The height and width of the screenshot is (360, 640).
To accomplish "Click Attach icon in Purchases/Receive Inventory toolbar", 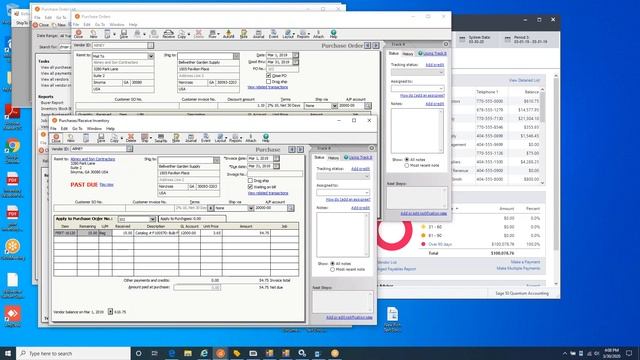I will pyautogui.click(x=251, y=138).
